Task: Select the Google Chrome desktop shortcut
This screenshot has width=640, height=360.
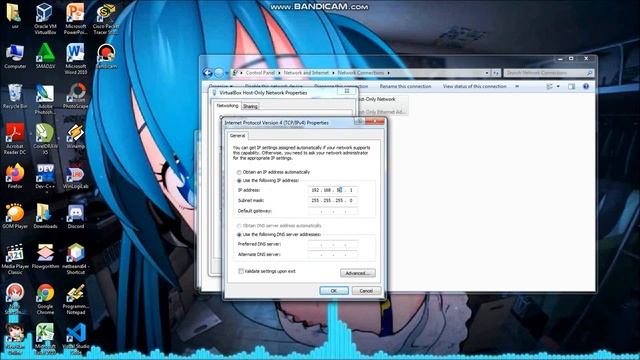Action: 45,299
